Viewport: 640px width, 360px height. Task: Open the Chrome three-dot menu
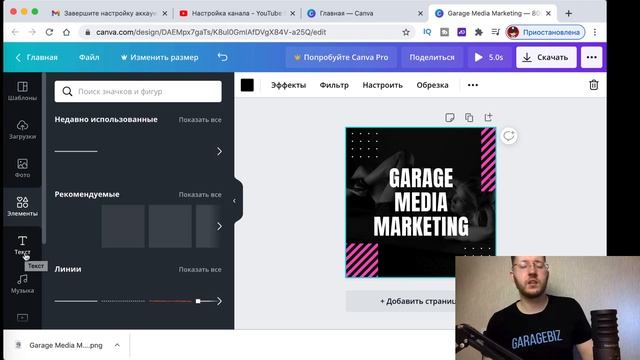tap(595, 32)
